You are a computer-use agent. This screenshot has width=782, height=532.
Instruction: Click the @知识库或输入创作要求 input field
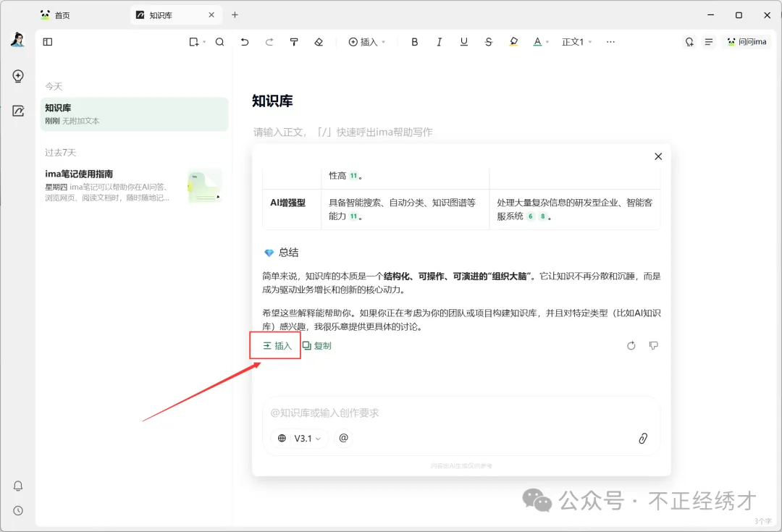(461, 413)
